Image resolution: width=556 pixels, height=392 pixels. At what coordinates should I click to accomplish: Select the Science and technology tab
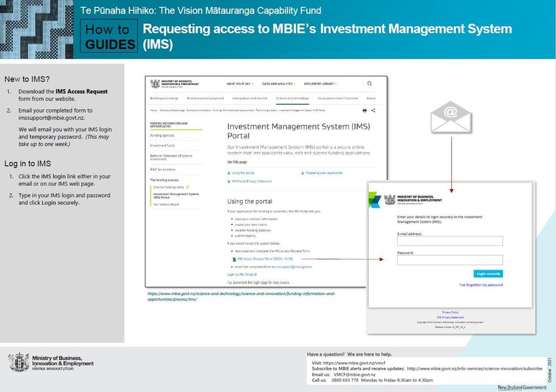coord(292,98)
